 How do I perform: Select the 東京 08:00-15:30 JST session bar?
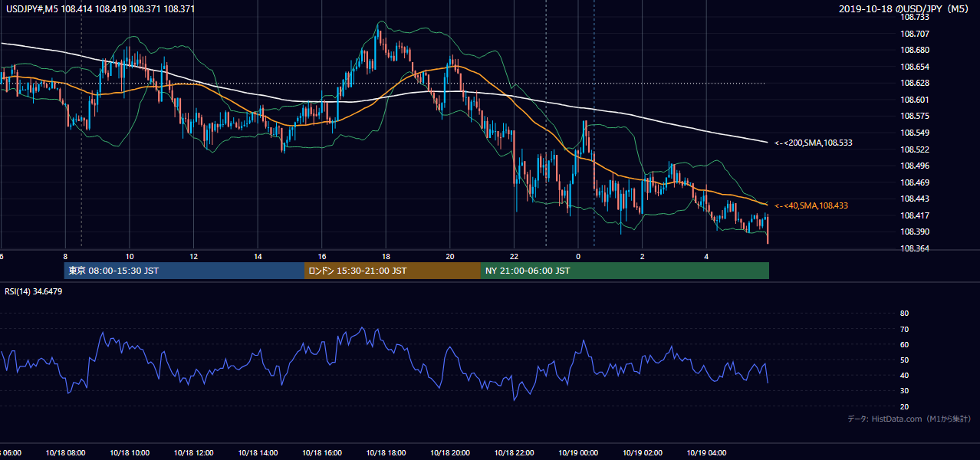coord(184,271)
